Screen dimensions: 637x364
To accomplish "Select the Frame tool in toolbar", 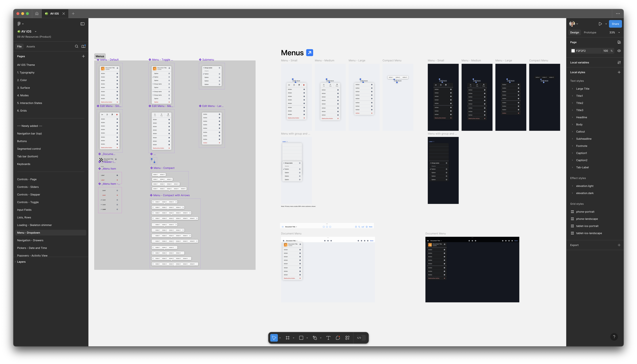I will 288,338.
